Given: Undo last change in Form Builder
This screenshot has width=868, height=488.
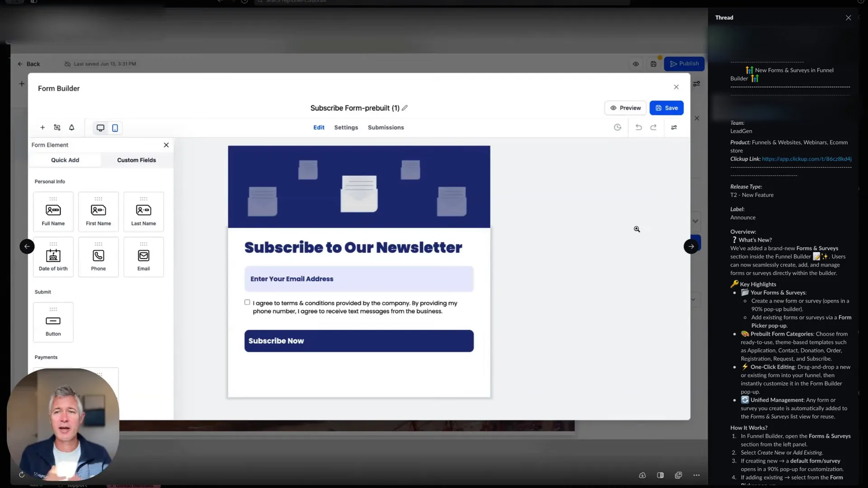Looking at the screenshot, I should coord(638,127).
